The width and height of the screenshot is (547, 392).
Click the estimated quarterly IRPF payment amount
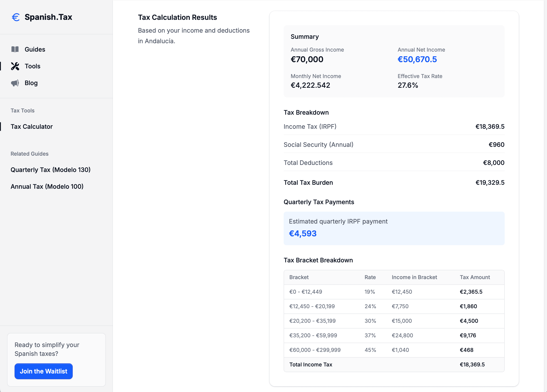pos(303,233)
